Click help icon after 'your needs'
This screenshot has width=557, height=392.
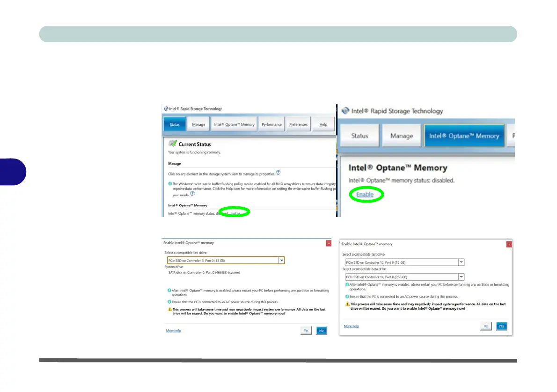tap(192, 194)
